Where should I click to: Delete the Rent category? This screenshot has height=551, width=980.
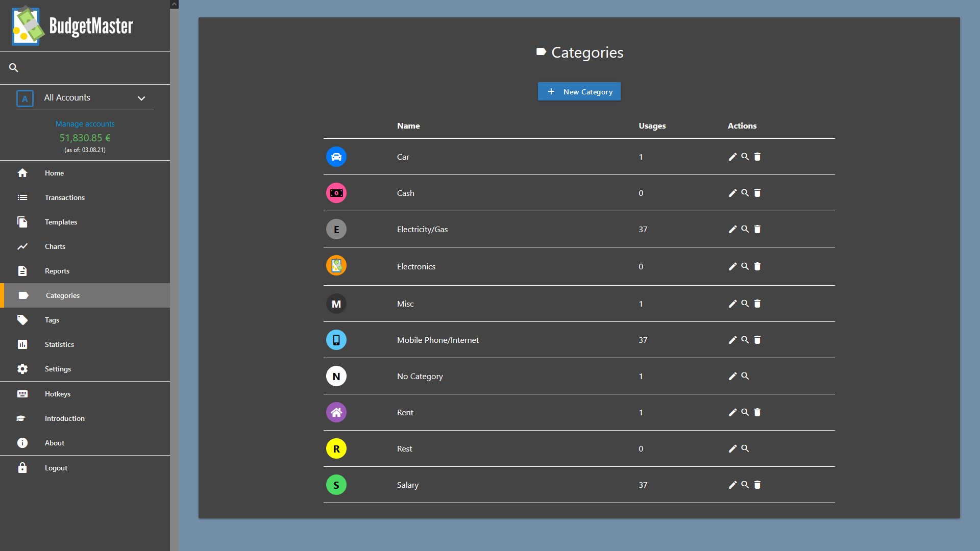click(x=757, y=412)
